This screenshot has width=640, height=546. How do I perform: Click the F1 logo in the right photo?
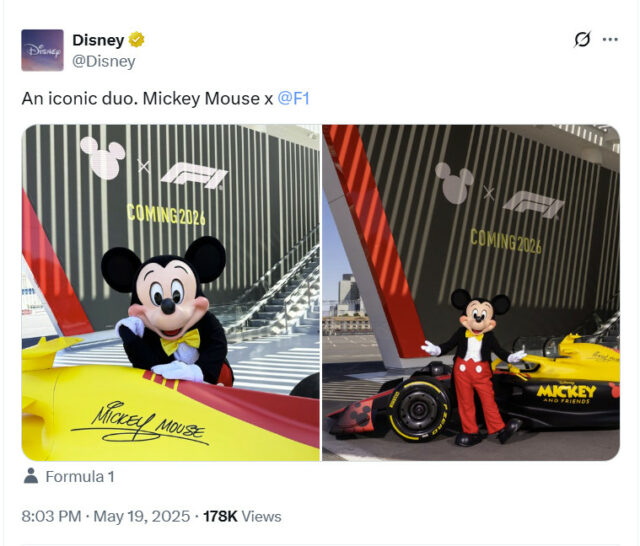tap(534, 204)
